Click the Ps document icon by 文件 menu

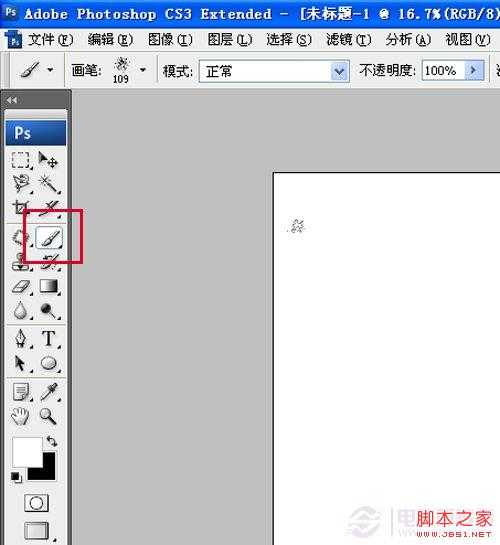pyautogui.click(x=14, y=39)
